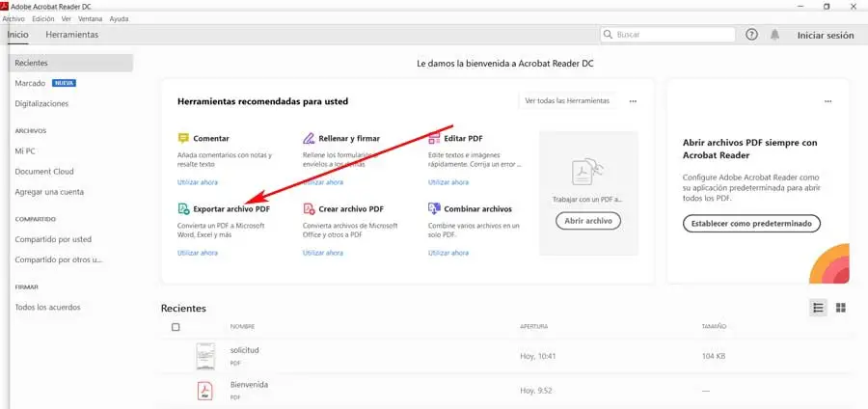Click the Editar PDF title

click(x=463, y=138)
